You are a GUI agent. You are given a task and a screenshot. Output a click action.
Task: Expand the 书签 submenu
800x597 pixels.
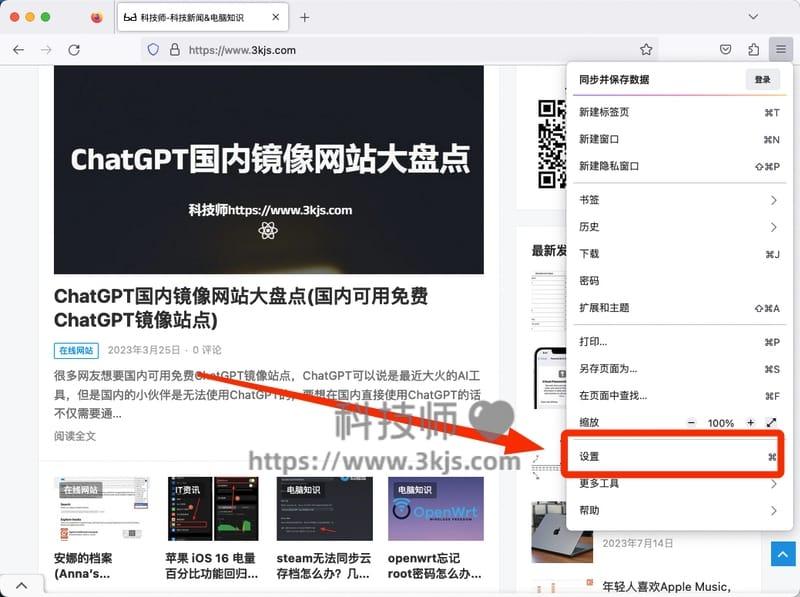(679, 200)
